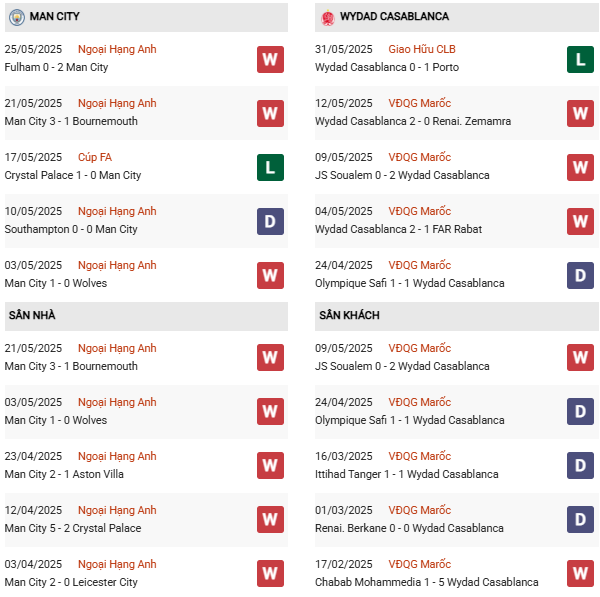The width and height of the screenshot is (600, 597).
Task: Click the W badge for Man City 5-2 Crystal Palace
Action: (x=270, y=519)
